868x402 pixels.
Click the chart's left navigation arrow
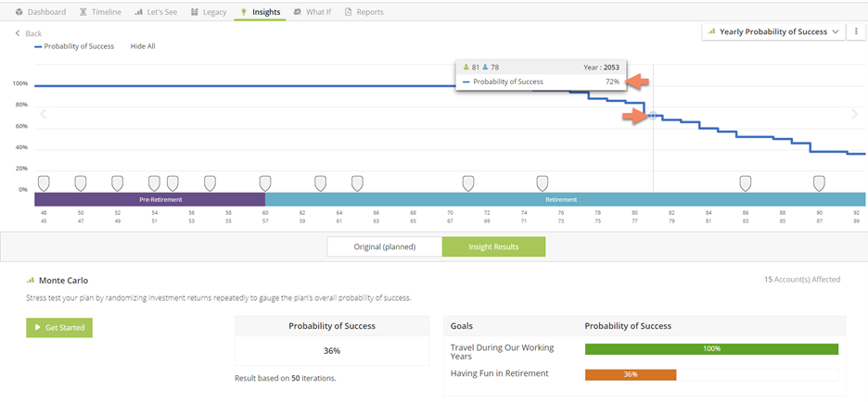click(43, 114)
